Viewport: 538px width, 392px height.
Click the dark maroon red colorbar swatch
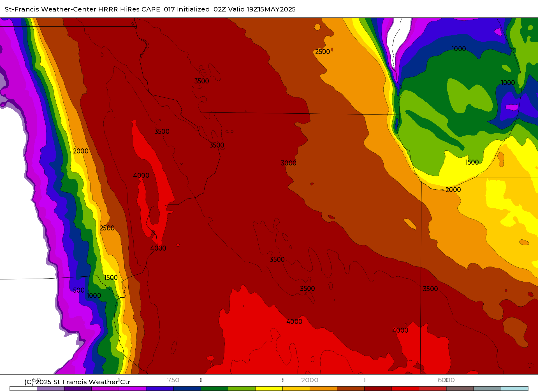(x=378, y=389)
